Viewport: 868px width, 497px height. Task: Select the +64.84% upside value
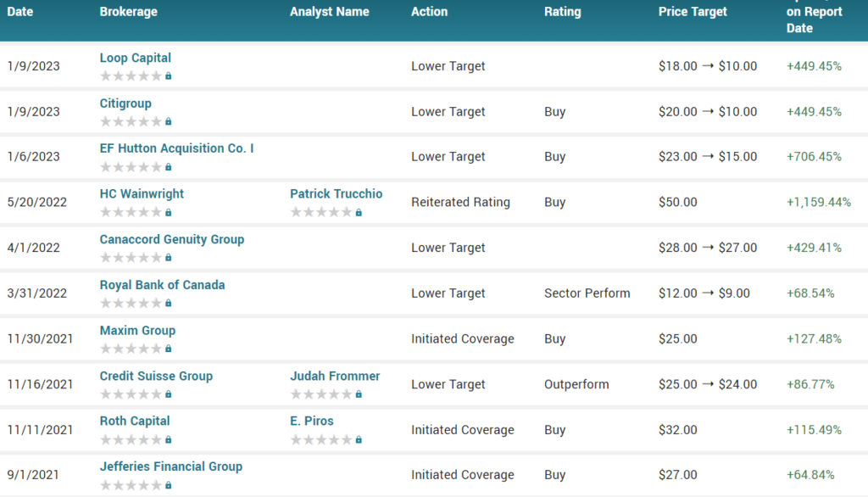point(810,475)
